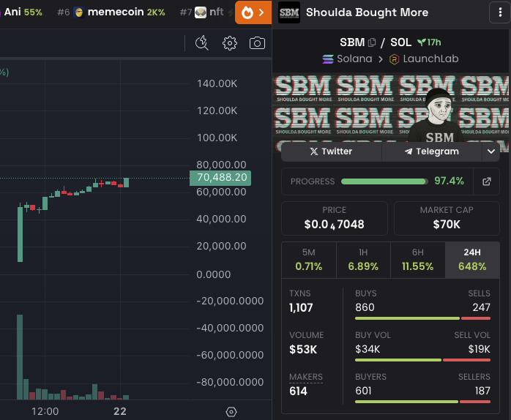The width and height of the screenshot is (511, 420).
Task: Open chart settings gear icon
Action: [230, 43]
